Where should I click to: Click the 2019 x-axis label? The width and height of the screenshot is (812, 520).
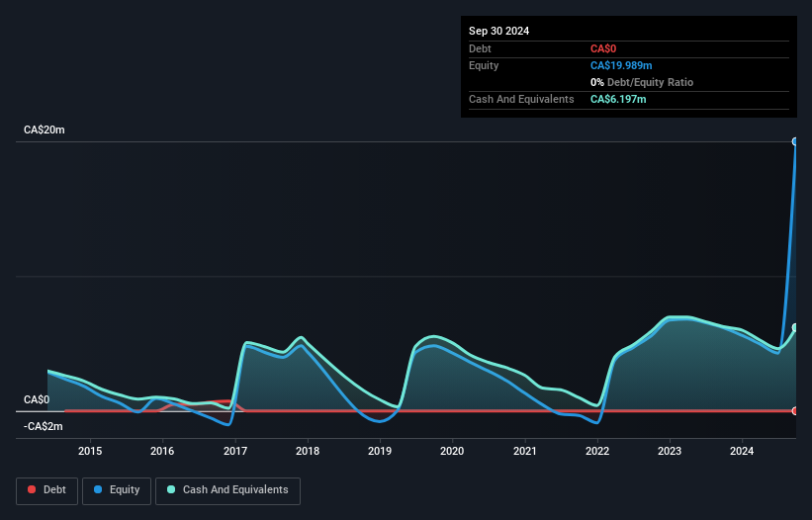[x=380, y=451]
